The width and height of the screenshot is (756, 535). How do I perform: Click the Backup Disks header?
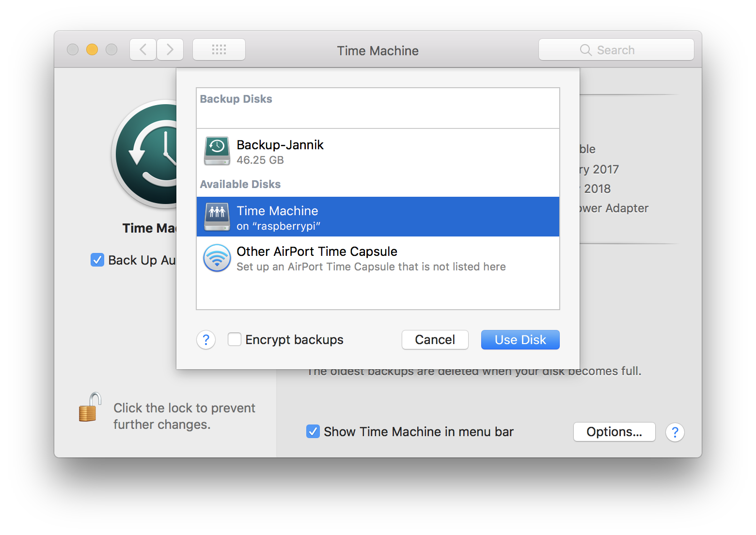pos(236,99)
